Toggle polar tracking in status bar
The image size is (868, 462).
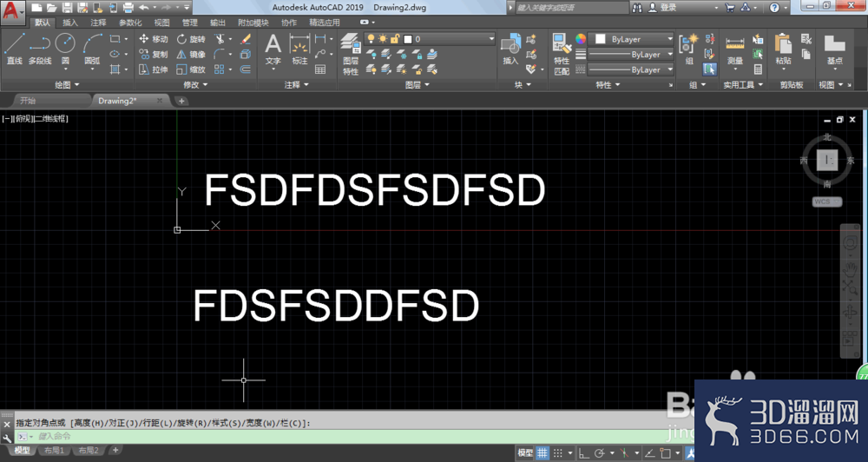(600, 452)
